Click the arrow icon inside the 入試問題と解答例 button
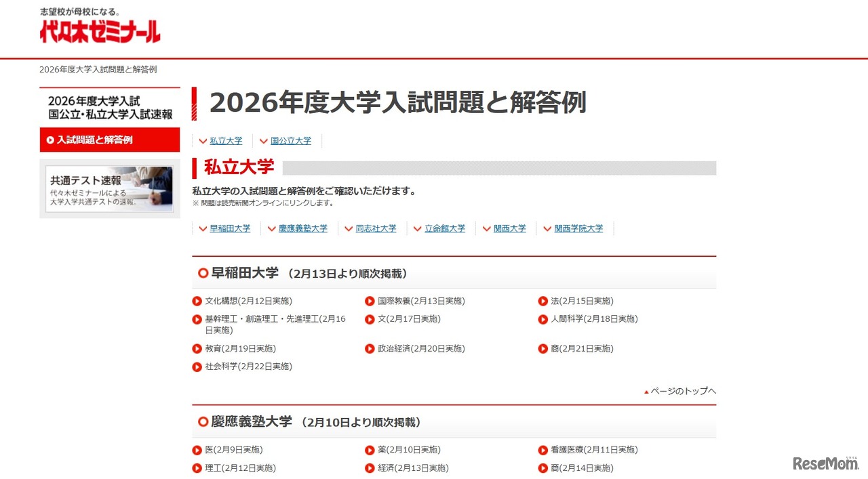868x479 pixels. [50, 140]
